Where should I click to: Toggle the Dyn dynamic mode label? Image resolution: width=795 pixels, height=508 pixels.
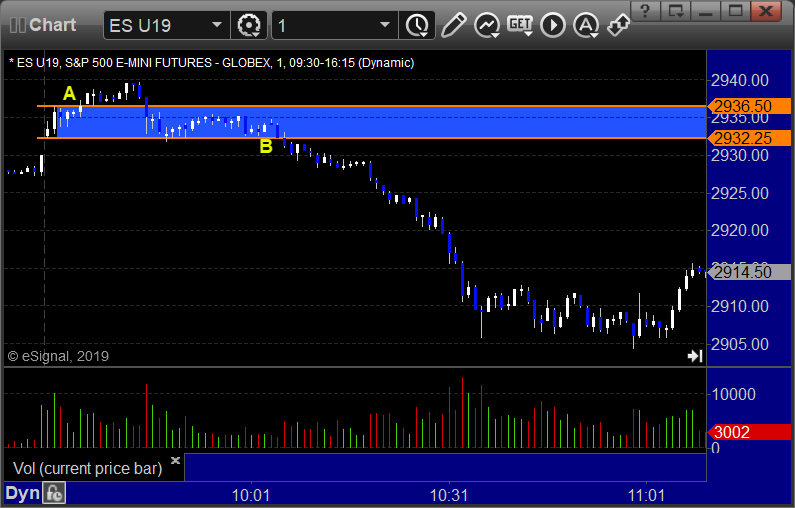pyautogui.click(x=22, y=493)
